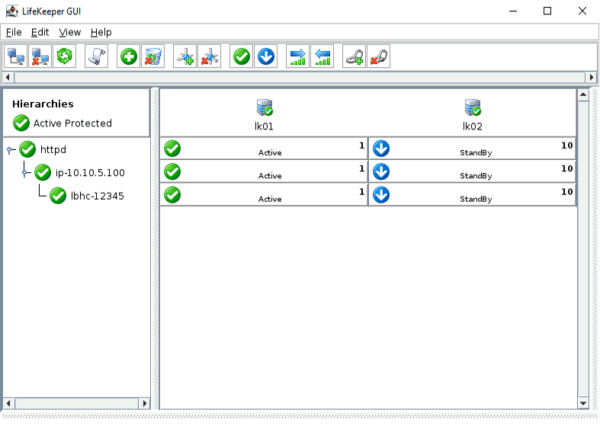
Task: Click the lbhc-12345 Active status icon on lk01
Action: pyautogui.click(x=172, y=195)
